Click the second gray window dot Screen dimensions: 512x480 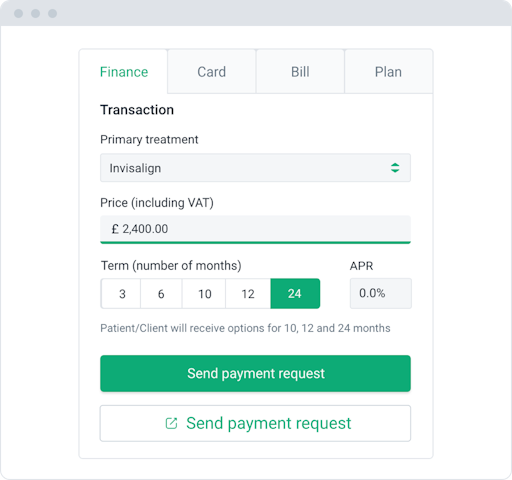click(35, 13)
